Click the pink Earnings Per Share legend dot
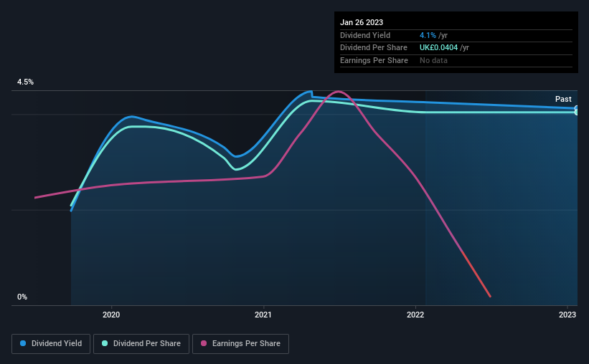This screenshot has width=589, height=364. pos(204,343)
